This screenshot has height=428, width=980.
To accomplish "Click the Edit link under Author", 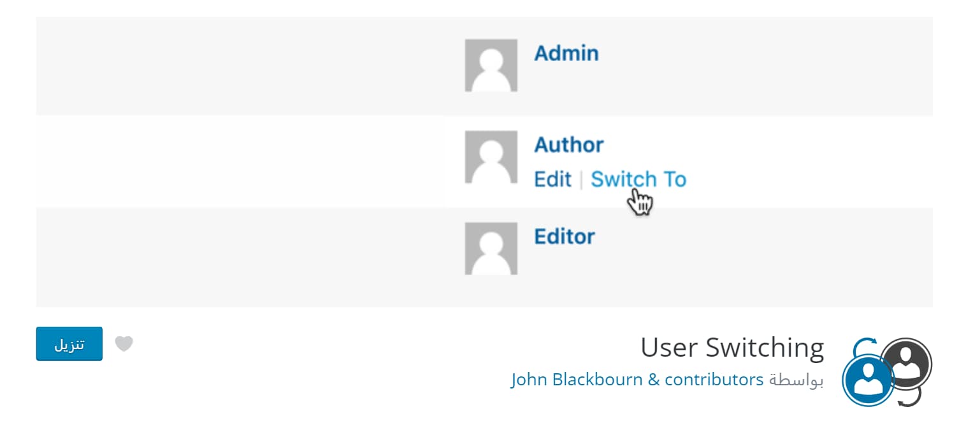I will point(552,180).
